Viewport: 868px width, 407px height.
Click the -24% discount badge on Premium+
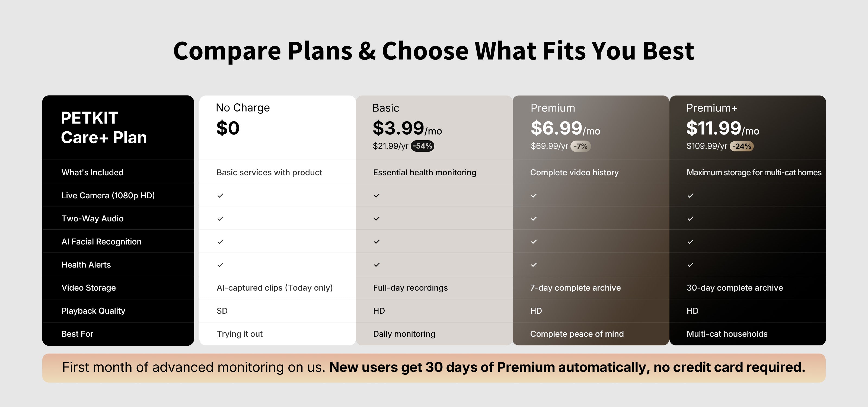pyautogui.click(x=741, y=146)
